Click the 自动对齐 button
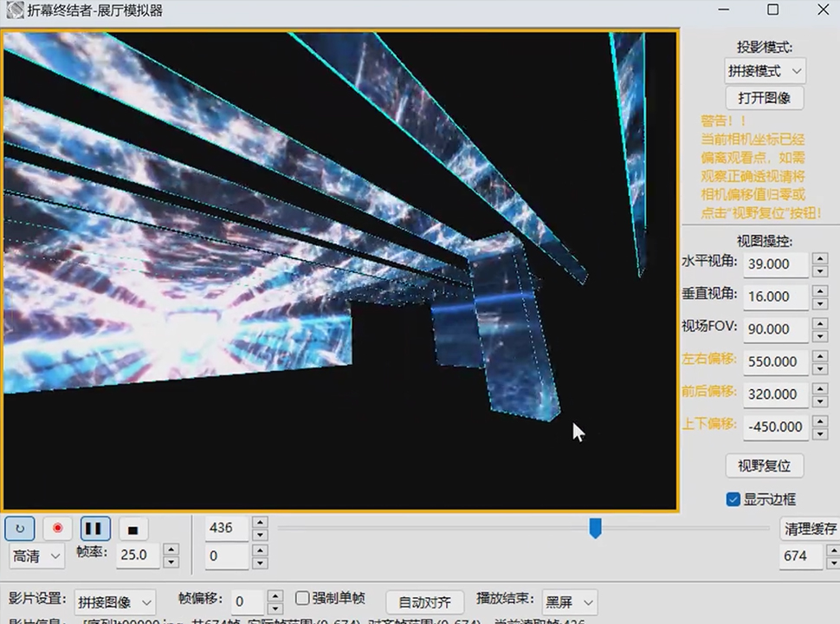 pos(424,601)
